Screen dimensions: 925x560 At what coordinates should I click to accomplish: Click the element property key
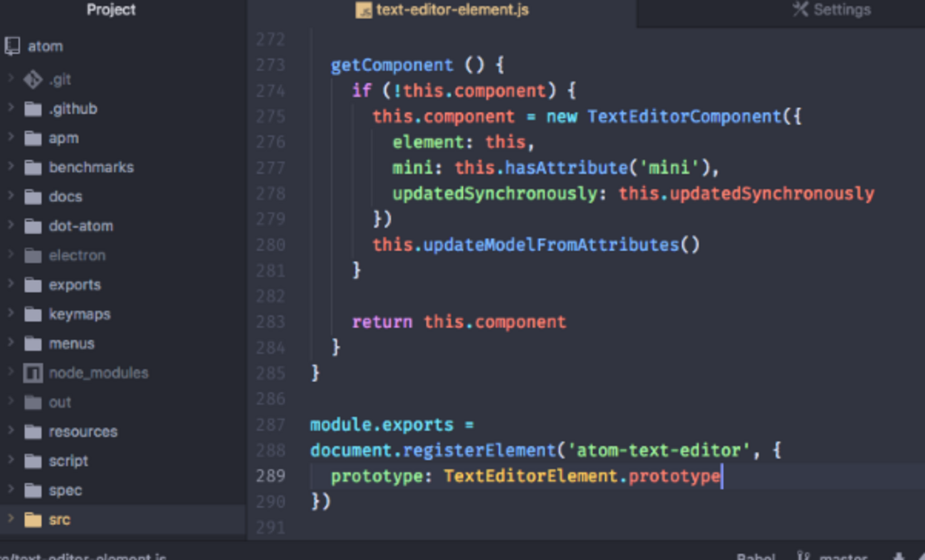(x=429, y=142)
